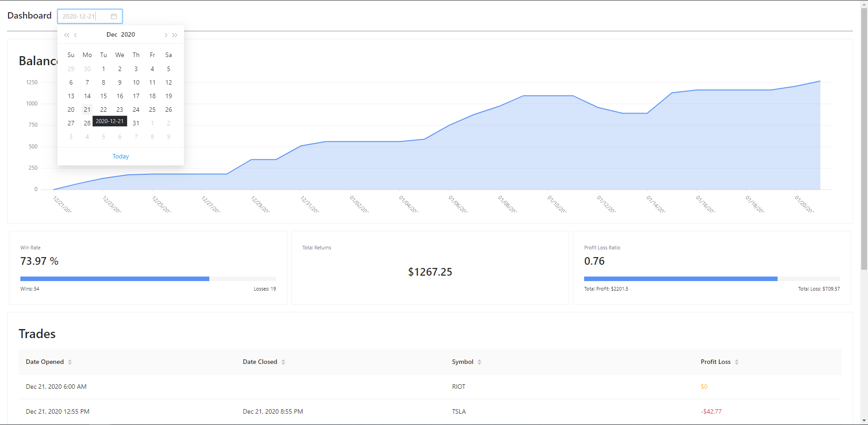The height and width of the screenshot is (425, 868).
Task: Go to previous year with double-left arrow
Action: (66, 35)
